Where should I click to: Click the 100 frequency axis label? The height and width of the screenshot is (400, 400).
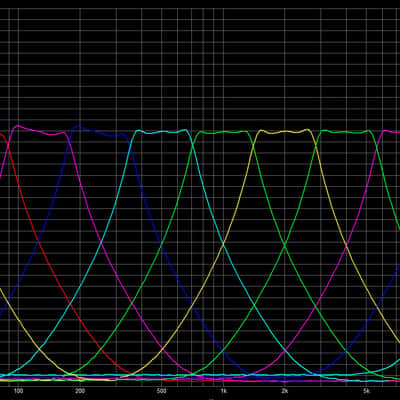pos(18,391)
